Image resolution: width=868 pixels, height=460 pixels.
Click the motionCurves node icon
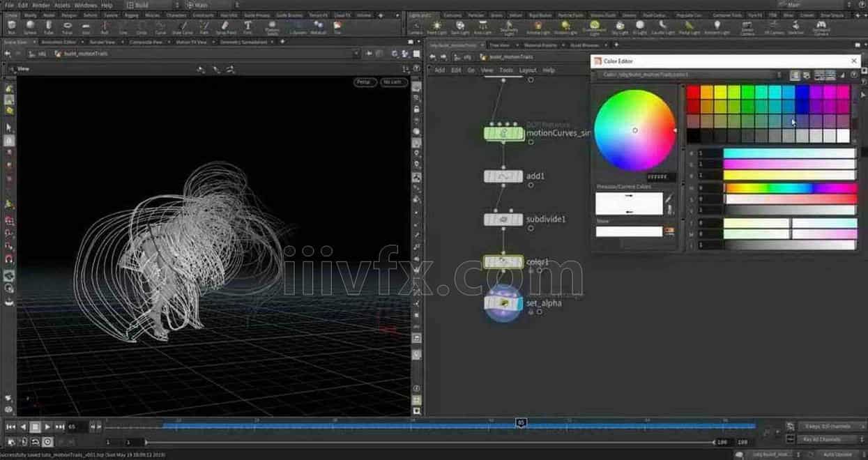(503, 132)
